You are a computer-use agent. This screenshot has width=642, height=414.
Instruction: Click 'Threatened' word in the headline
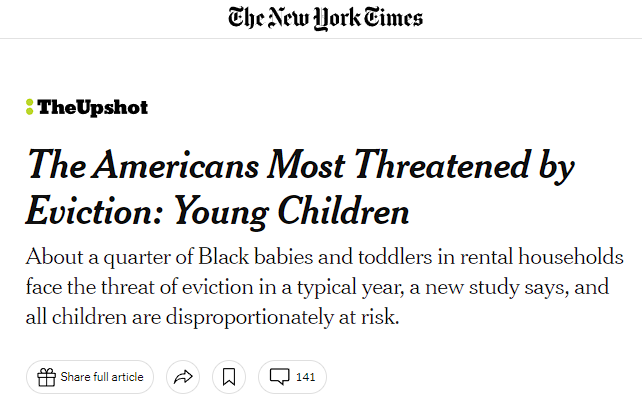pyautogui.click(x=443, y=165)
